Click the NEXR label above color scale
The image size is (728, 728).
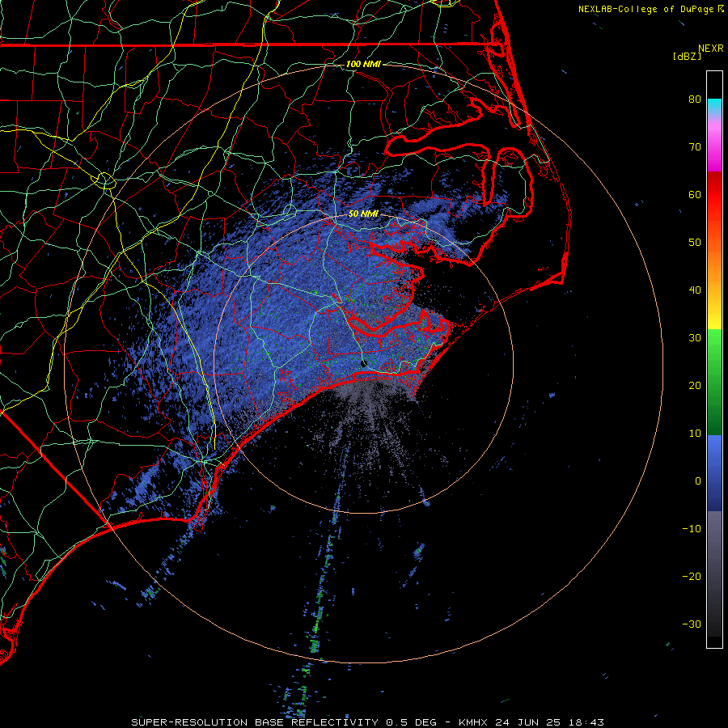710,49
